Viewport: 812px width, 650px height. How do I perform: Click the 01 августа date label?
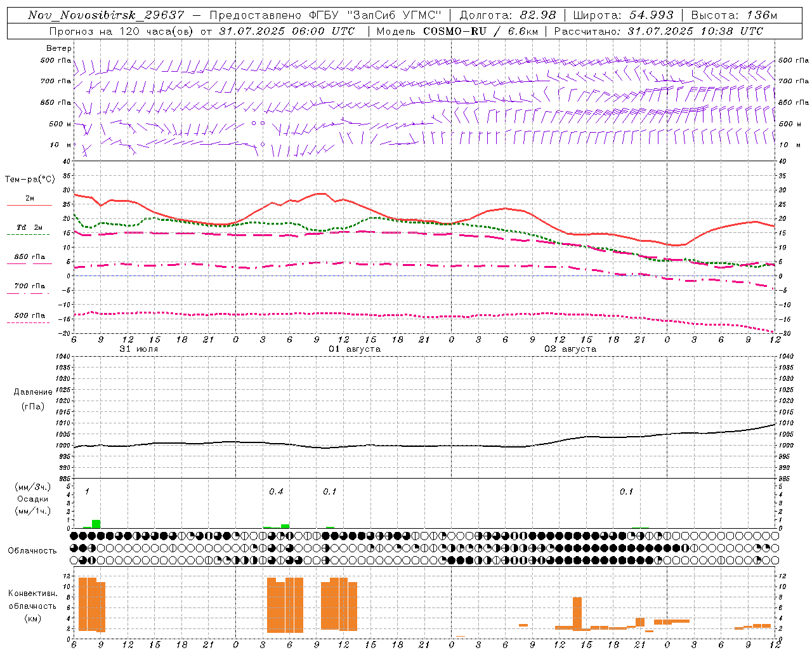click(355, 349)
